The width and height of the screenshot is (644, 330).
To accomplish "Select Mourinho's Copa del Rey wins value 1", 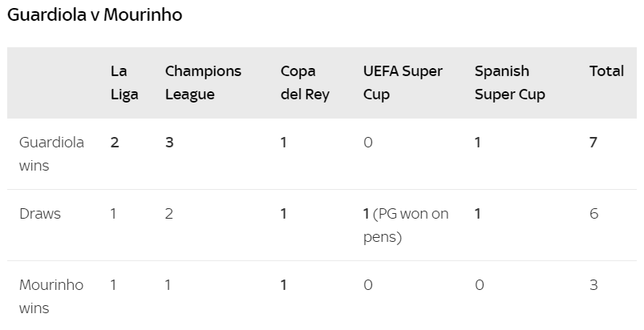I will 283,285.
